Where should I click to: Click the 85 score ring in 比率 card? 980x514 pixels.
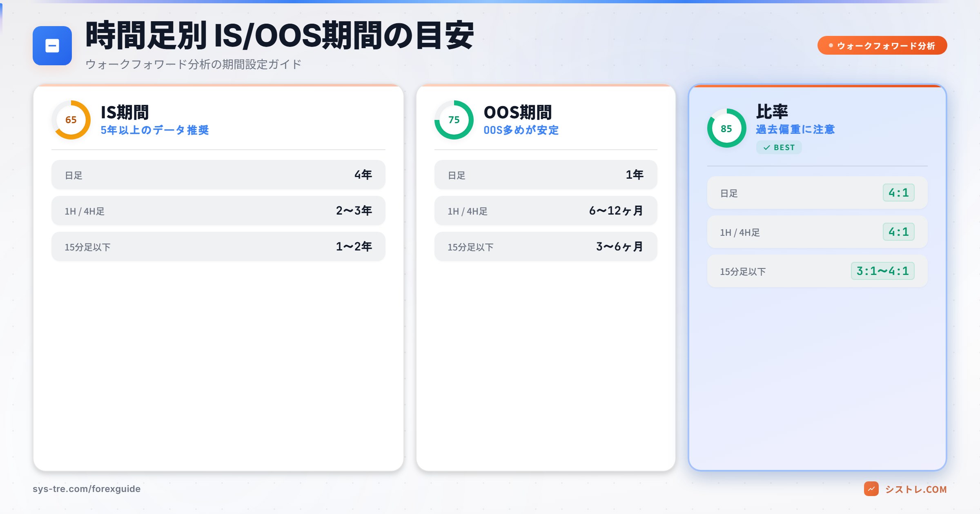click(727, 128)
